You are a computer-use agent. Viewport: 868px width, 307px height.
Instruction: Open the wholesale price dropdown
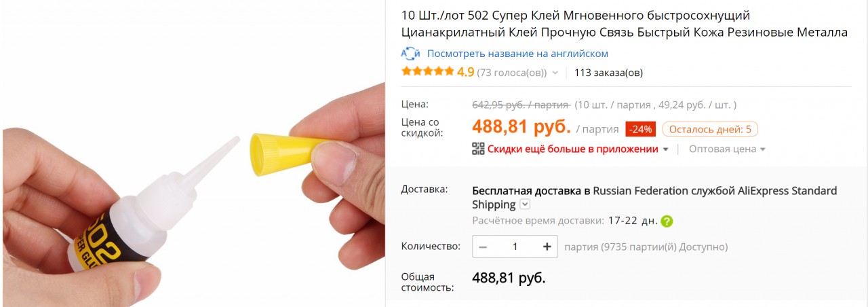pyautogui.click(x=728, y=149)
